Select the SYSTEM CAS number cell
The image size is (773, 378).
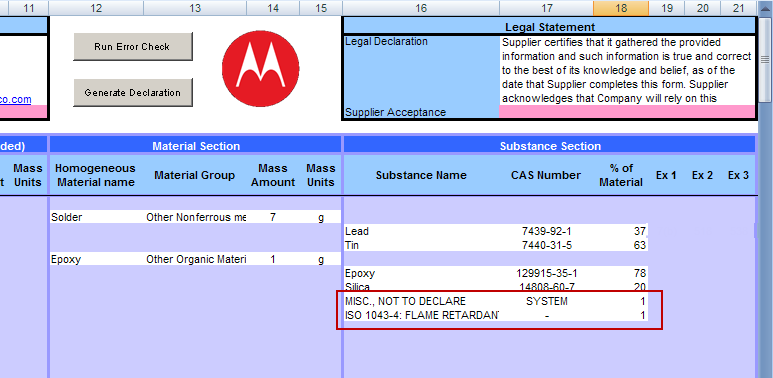click(x=546, y=301)
